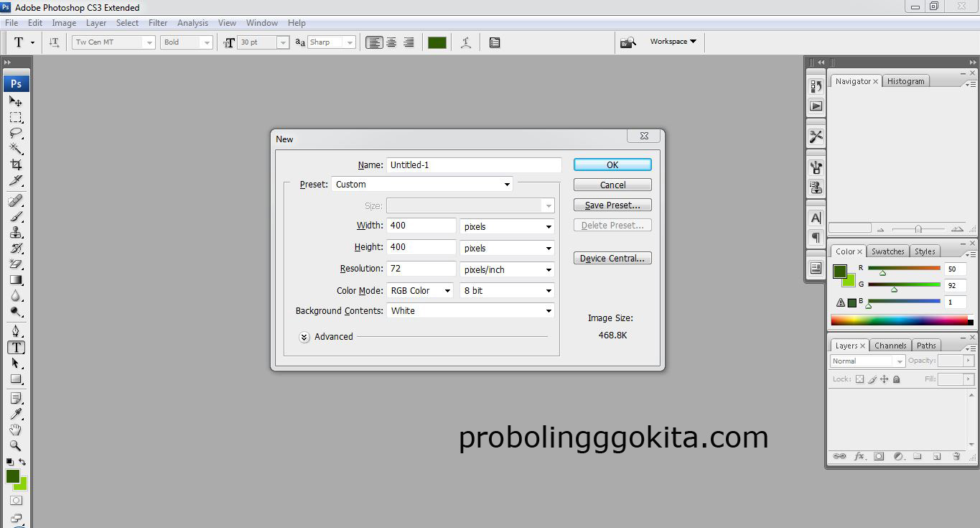The image size is (980, 528).
Task: Select the Magic Wand tool
Action: tap(16, 149)
